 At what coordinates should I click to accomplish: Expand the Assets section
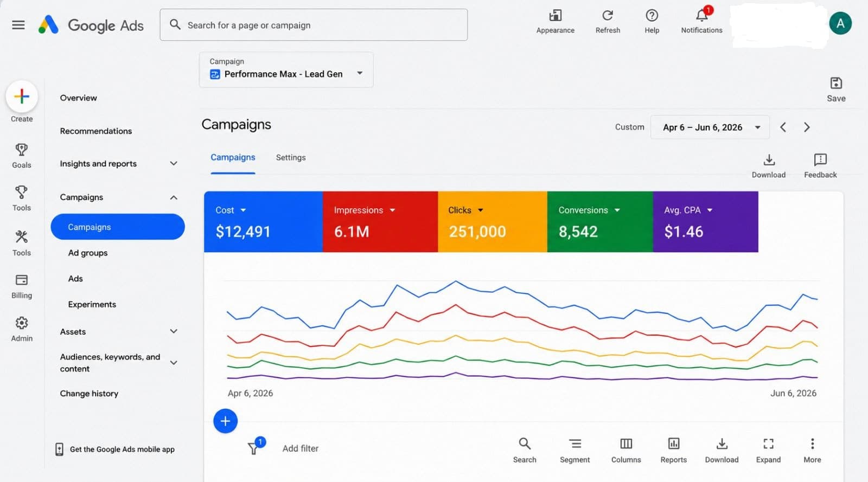click(x=174, y=331)
